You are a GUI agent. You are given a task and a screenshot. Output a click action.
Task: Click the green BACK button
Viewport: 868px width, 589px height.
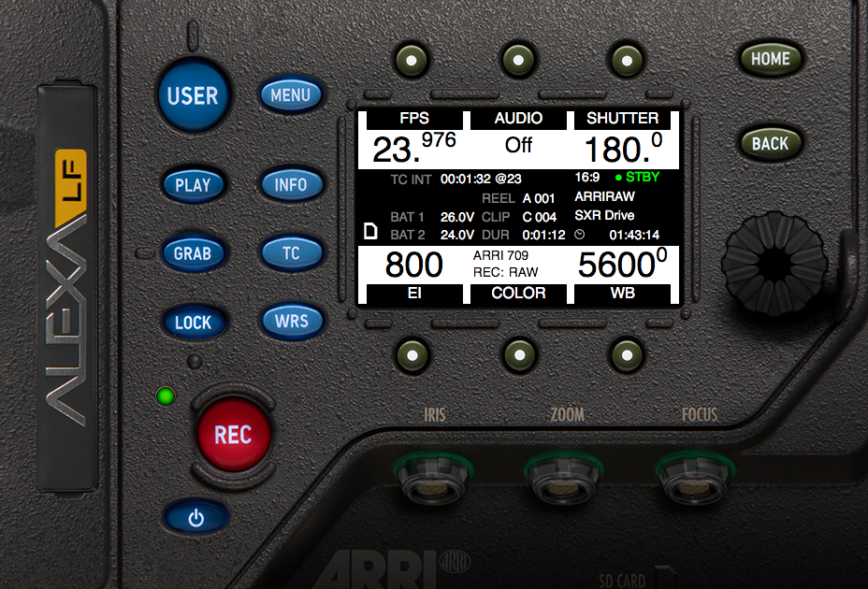(771, 143)
